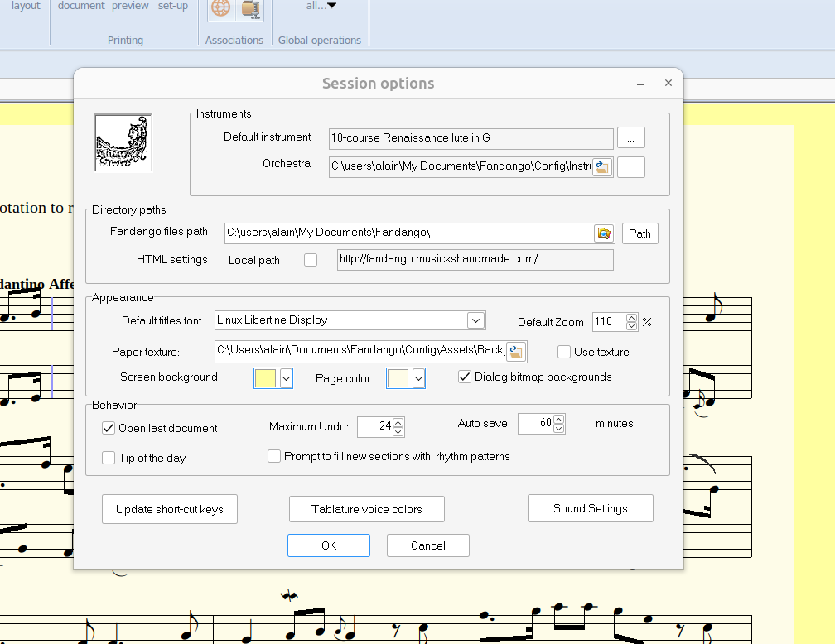The height and width of the screenshot is (644, 835).
Task: Open Orchestra ellipsis button
Action: 630,167
